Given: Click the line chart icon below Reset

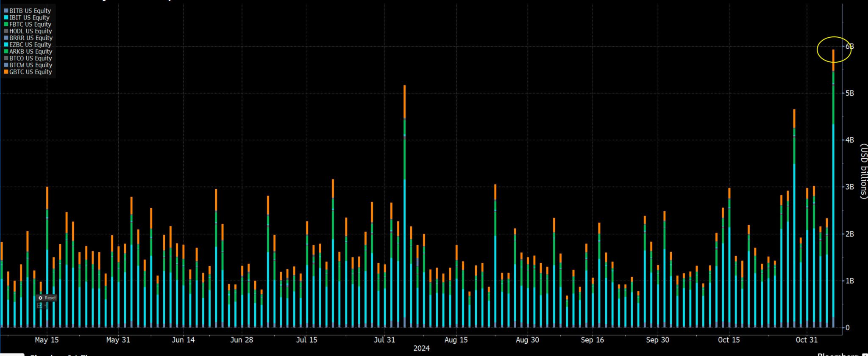Looking at the screenshot, I should click(x=40, y=305).
